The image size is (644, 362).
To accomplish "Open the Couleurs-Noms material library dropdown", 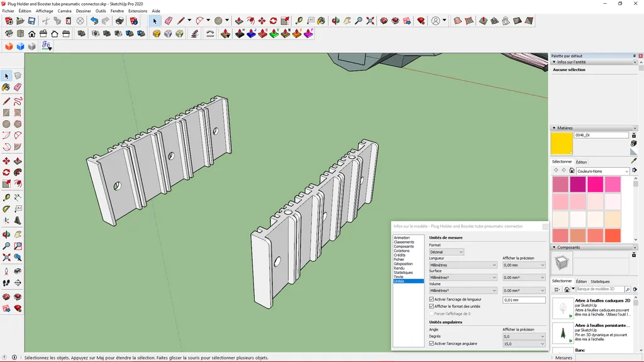I will (602, 171).
